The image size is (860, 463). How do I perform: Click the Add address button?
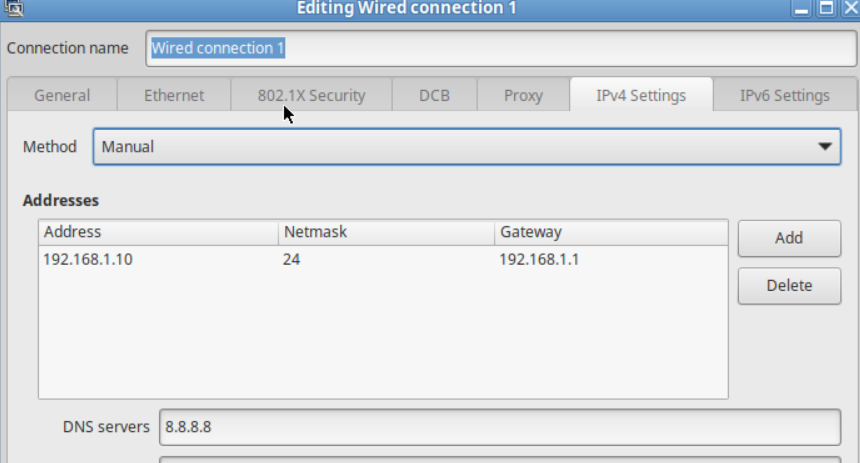(x=789, y=238)
